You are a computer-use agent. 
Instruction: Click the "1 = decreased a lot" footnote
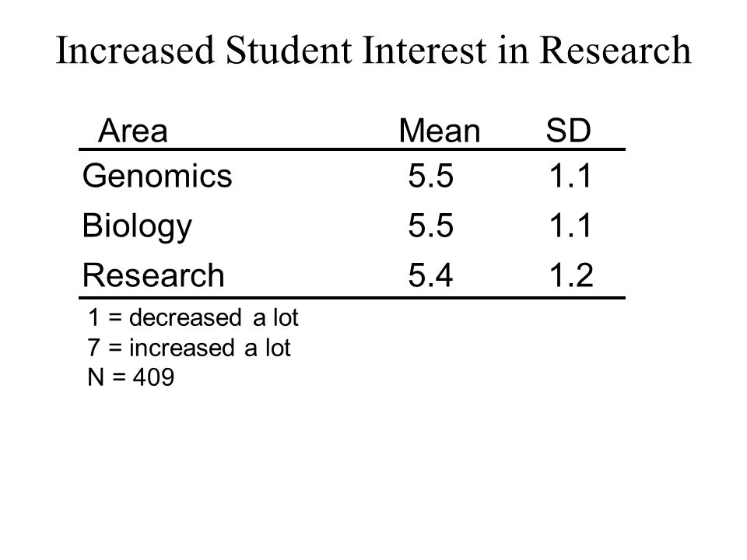pyautogui.click(x=193, y=317)
